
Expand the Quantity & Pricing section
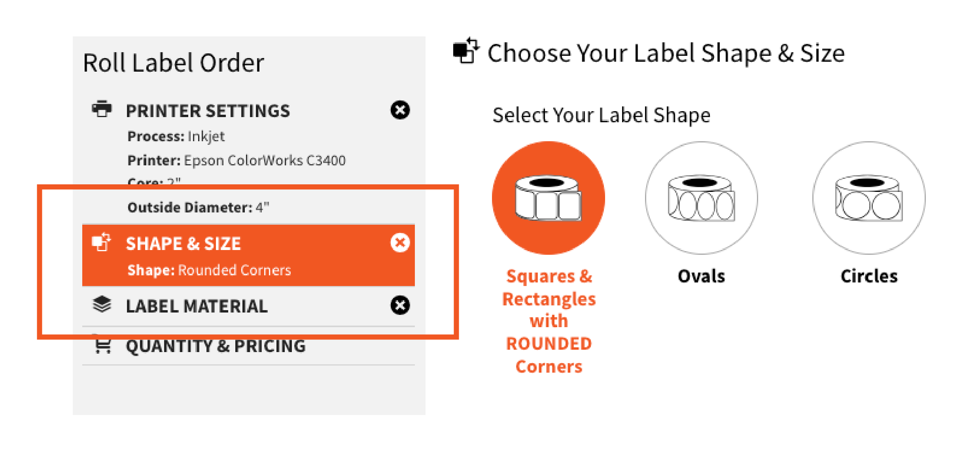point(216,346)
